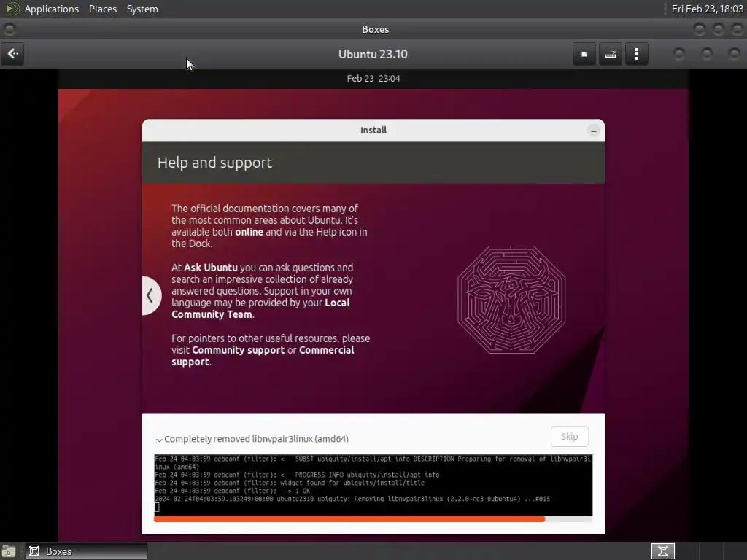
Task: Open the Boxes three-dot menu
Action: (636, 54)
